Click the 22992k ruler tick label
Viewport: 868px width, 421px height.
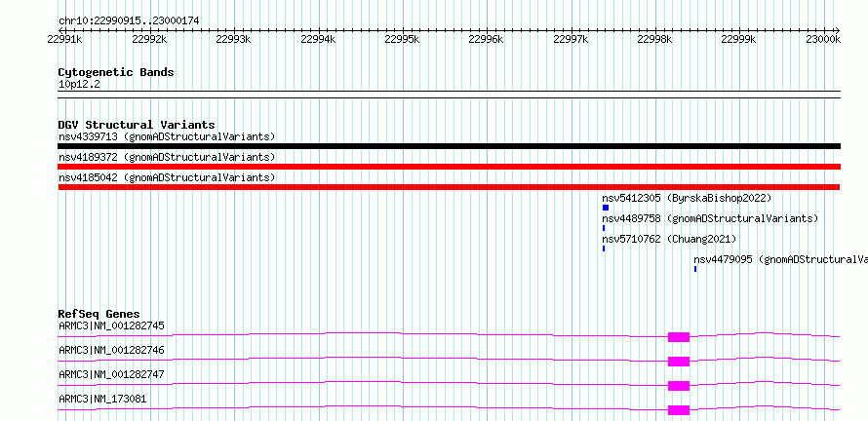tap(150, 39)
